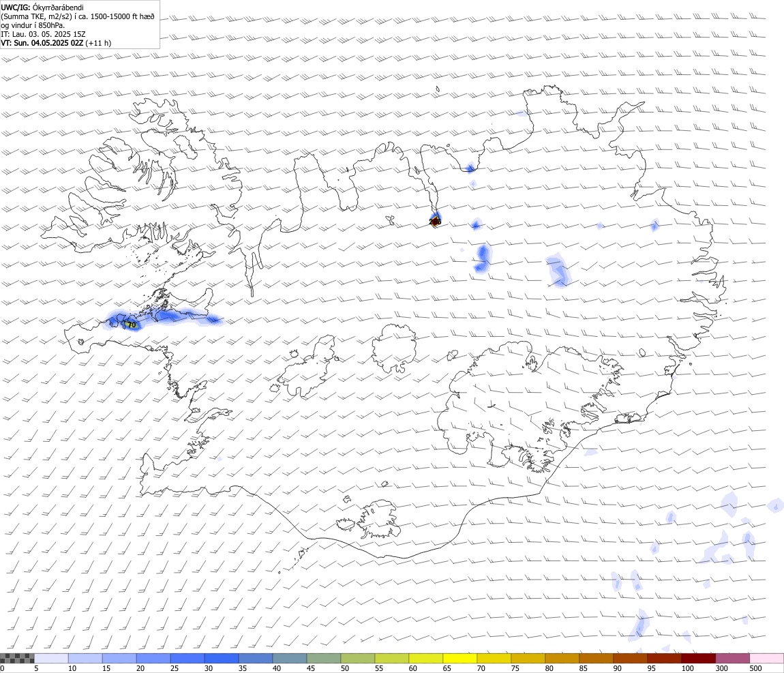The image size is (784, 673).
Task: Click the red turbulence peak marker at fjord head
Action: tap(434, 222)
